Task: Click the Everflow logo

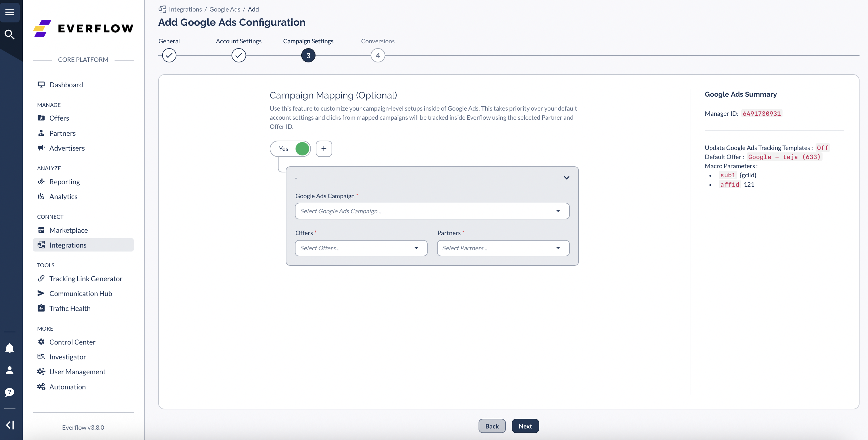Action: 83,28
